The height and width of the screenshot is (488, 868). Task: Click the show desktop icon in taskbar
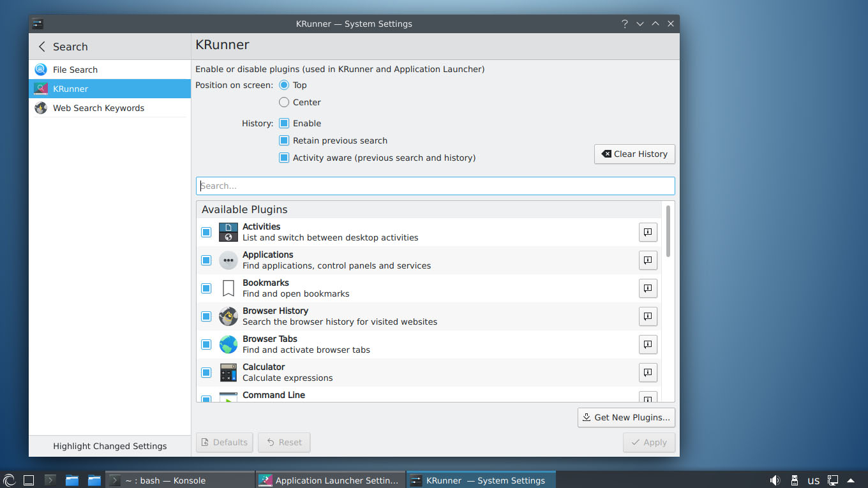tap(29, 480)
